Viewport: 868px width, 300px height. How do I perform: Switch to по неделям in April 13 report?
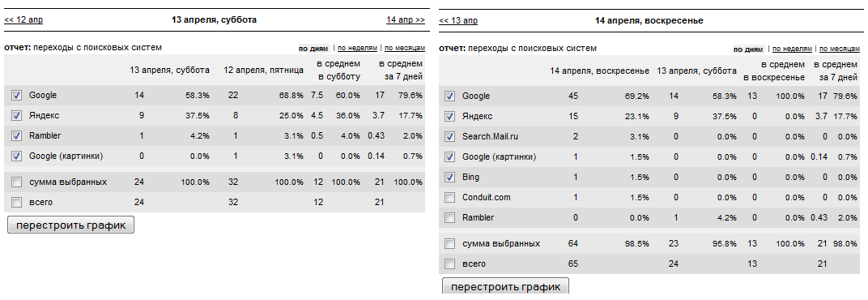pos(358,49)
